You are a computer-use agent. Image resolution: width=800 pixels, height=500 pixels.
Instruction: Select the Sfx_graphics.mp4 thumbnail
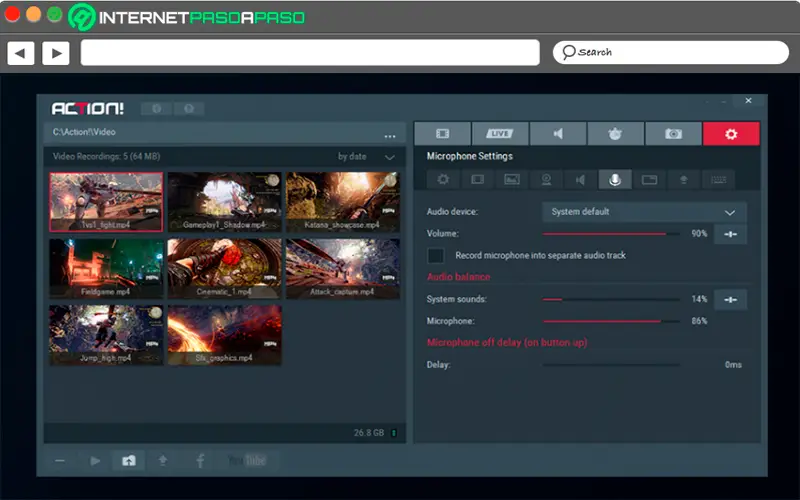point(224,335)
